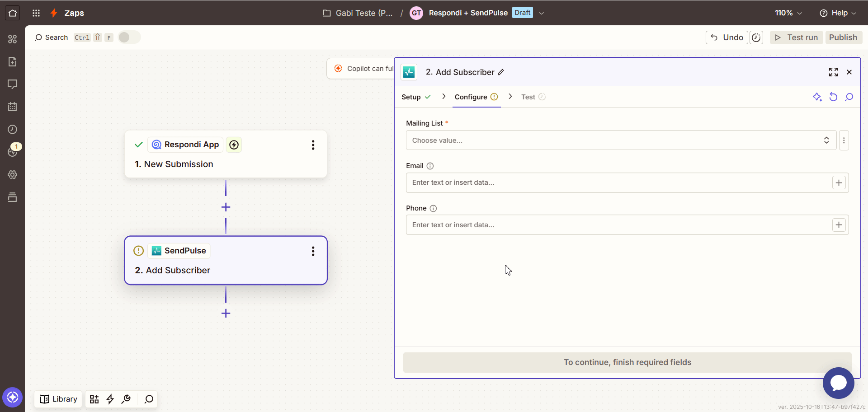Open the versions stack icon in the sidebar
868x412 pixels.
(x=13, y=197)
